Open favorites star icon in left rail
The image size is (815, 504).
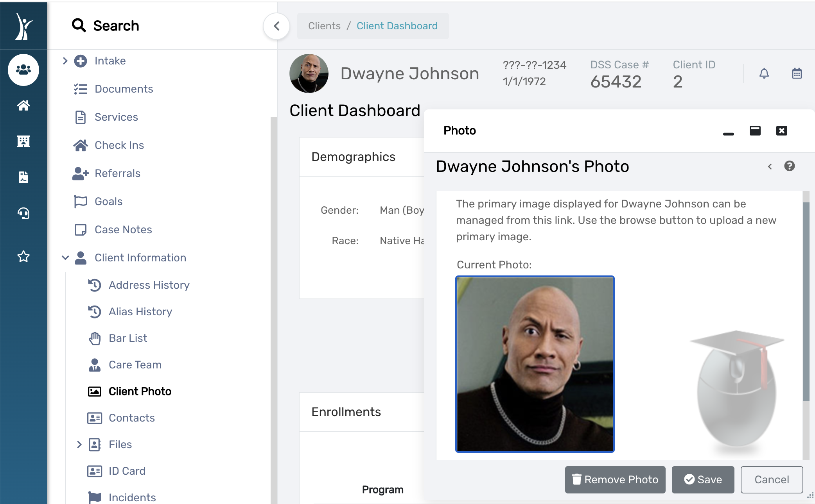[23, 257]
